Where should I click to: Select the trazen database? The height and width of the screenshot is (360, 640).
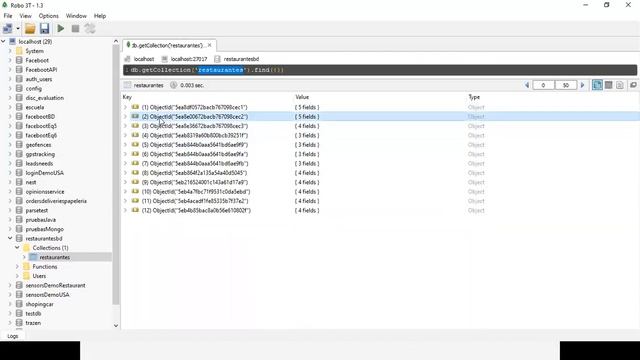pos(33,323)
